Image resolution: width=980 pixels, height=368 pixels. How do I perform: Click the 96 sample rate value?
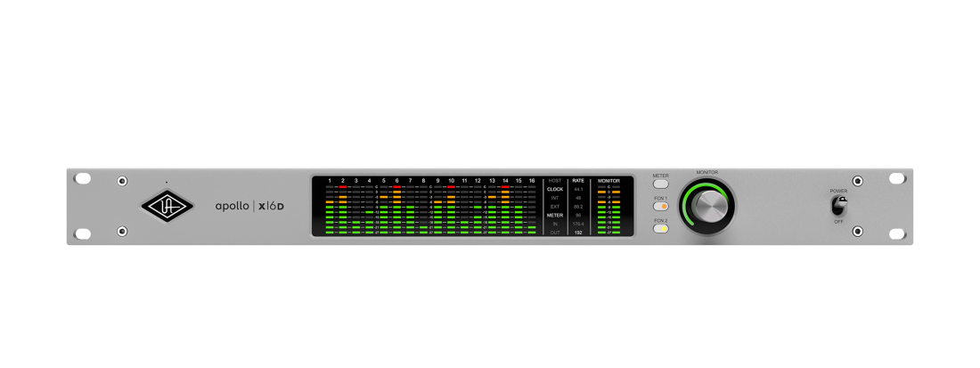point(578,215)
